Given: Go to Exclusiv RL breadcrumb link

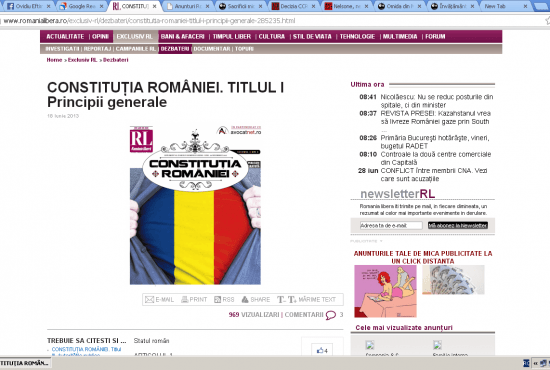Looking at the screenshot, I should pyautogui.click(x=82, y=60).
